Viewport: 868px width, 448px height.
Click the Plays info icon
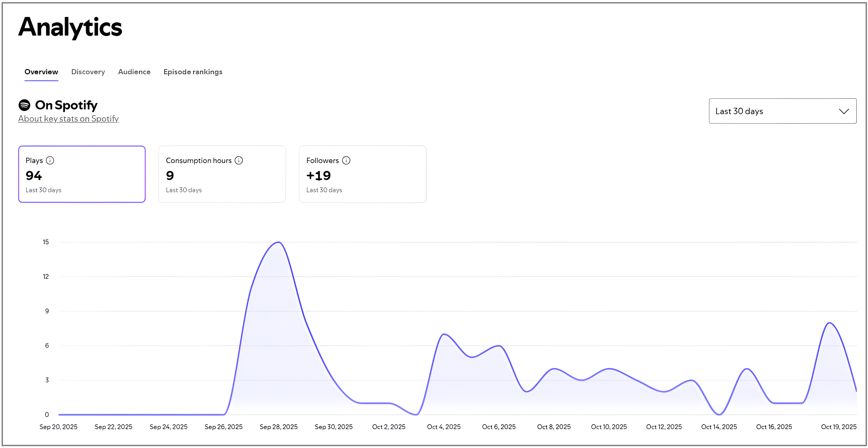point(50,161)
